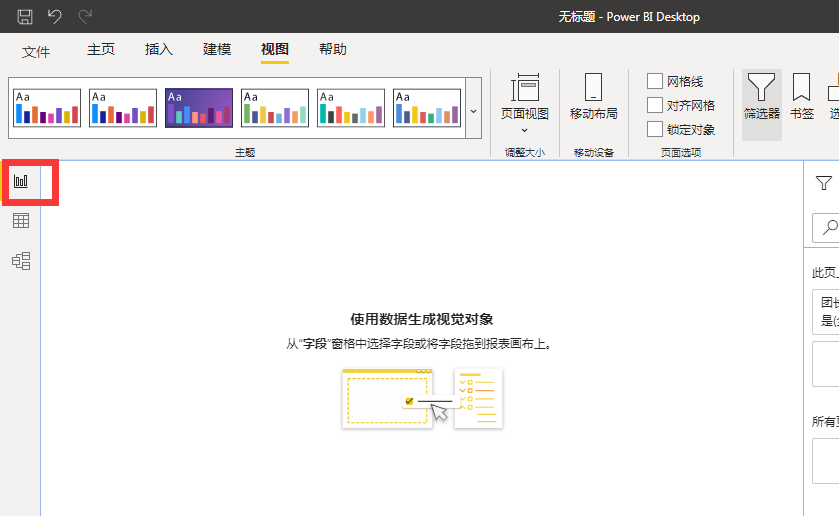839x516 pixels.
Task: Click the 移动布局 button
Action: (593, 96)
